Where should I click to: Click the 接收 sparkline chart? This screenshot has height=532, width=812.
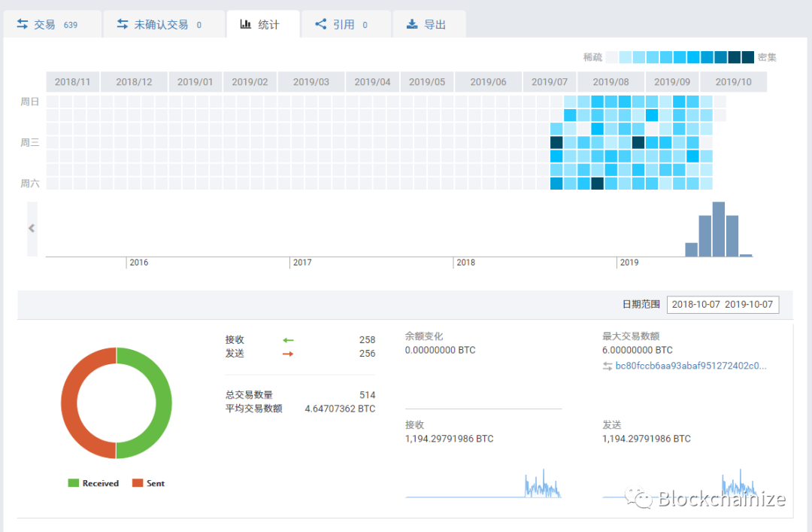[x=483, y=483]
